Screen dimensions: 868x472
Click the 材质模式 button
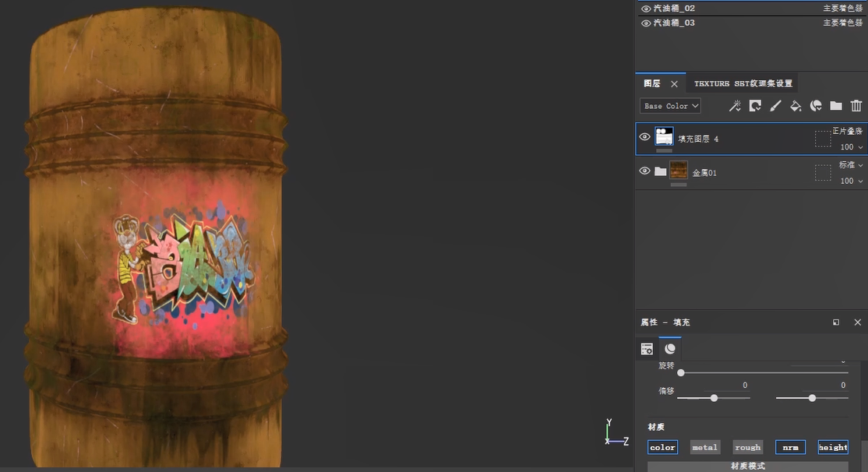[747, 466]
